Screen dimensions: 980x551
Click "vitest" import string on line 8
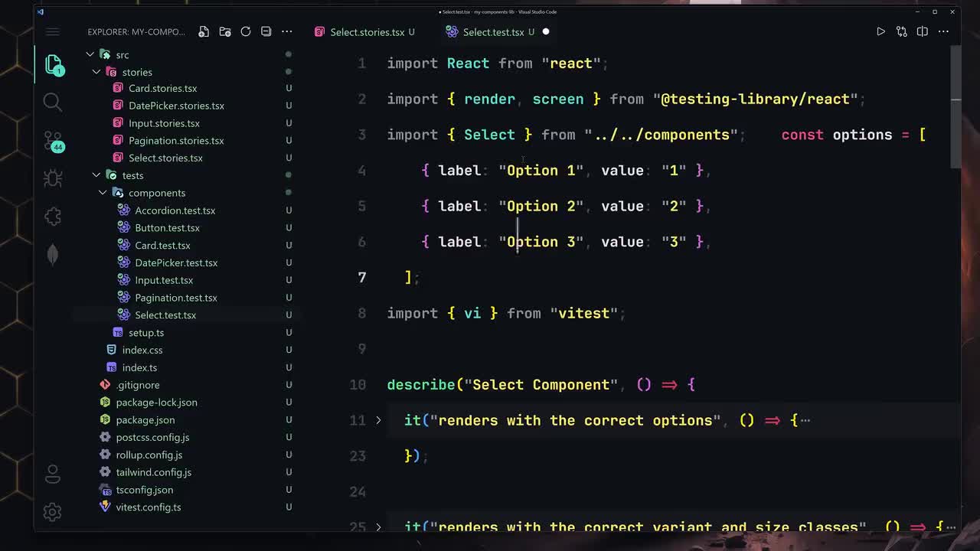(x=583, y=314)
